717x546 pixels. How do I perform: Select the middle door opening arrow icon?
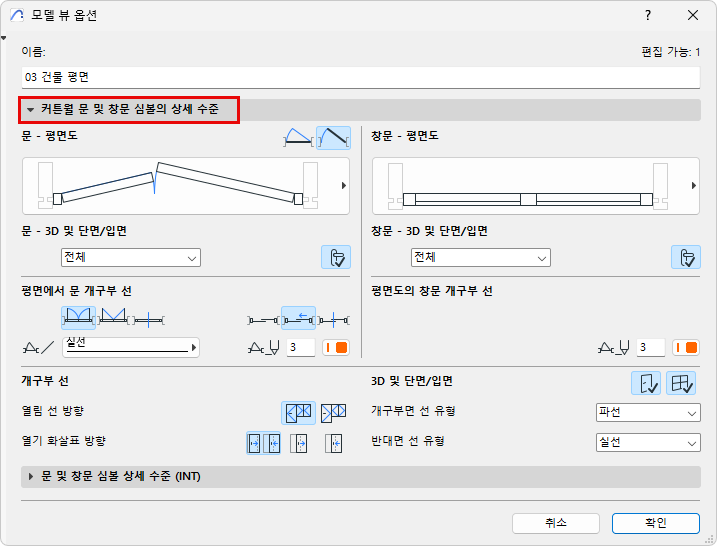[x=298, y=318]
